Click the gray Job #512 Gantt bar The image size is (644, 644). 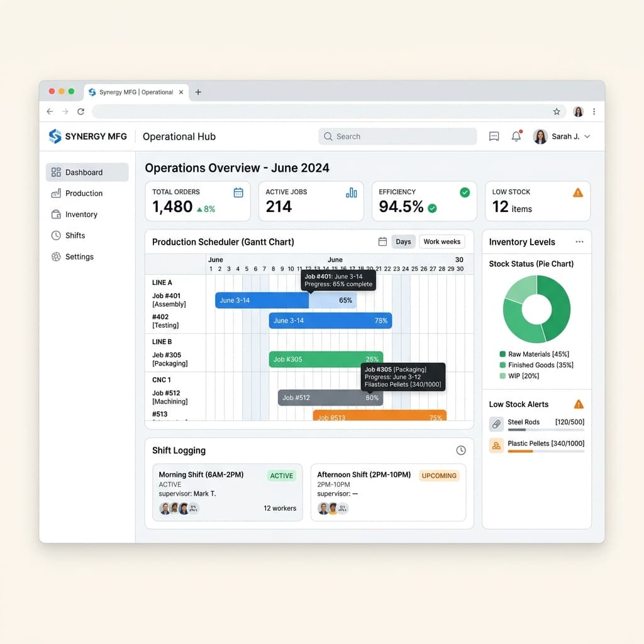tap(330, 397)
